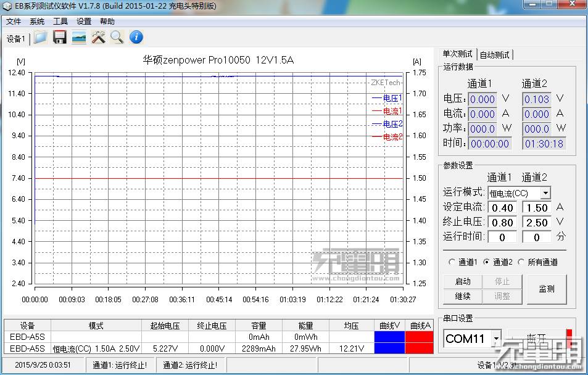Click channel 1 终止电压 field 0.80
This screenshot has width=588, height=375.
pyautogui.click(x=502, y=223)
